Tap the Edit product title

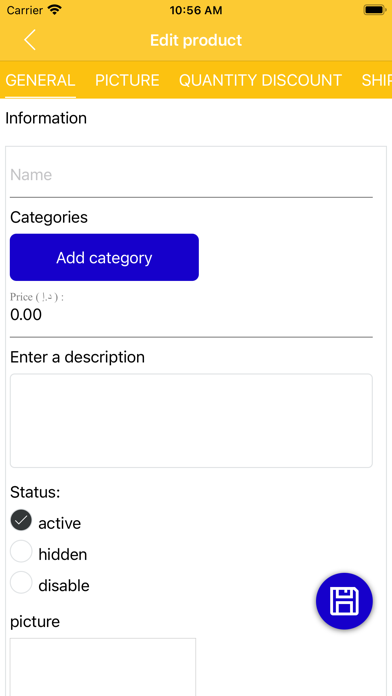point(196,40)
